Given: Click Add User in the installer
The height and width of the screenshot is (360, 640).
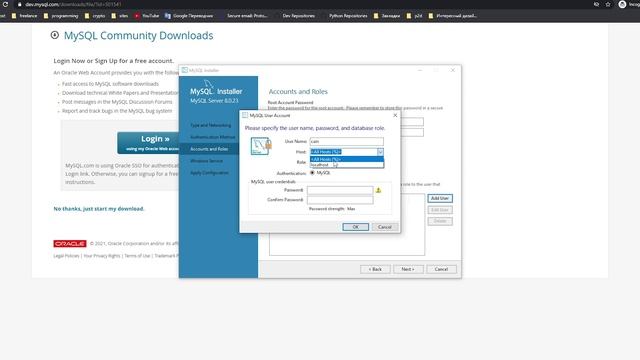Looking at the screenshot, I should pos(440,198).
